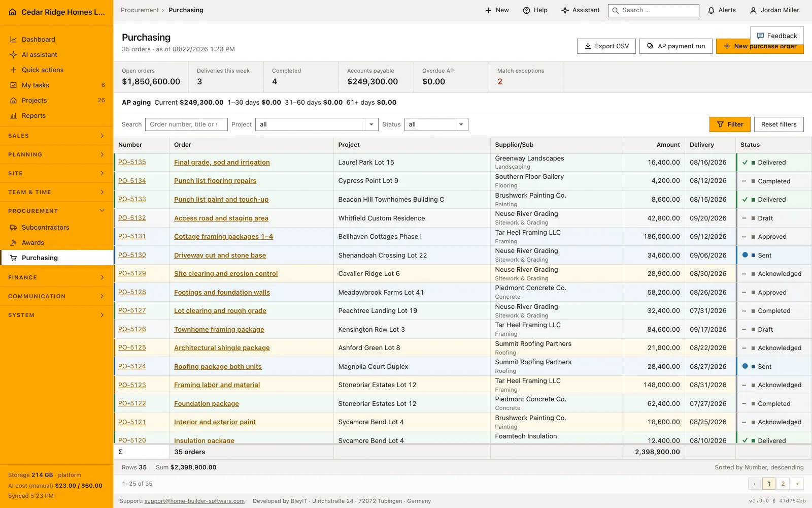
Task: Click the Open orders summary card
Action: tap(151, 77)
